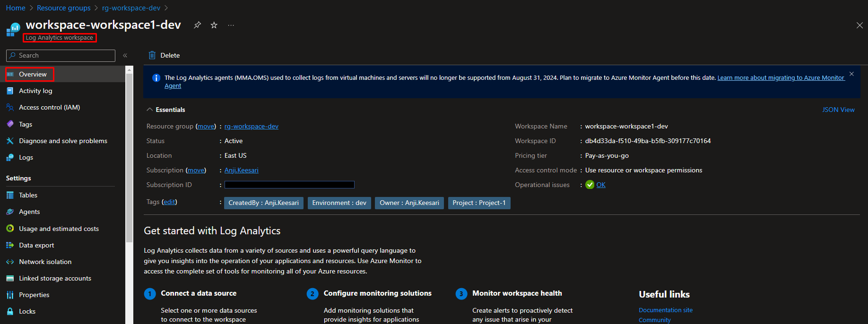The width and height of the screenshot is (868, 324).
Task: Click the Project : Project-1 tag
Action: click(479, 203)
